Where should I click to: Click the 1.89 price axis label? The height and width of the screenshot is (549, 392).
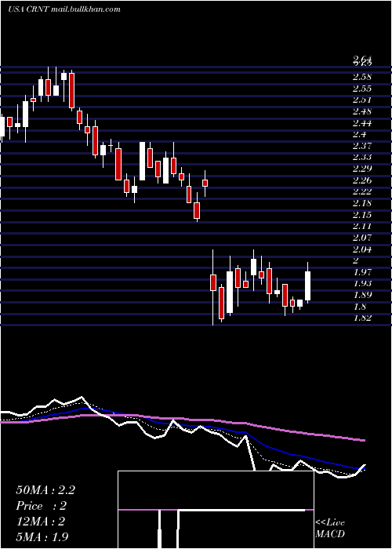point(362,295)
